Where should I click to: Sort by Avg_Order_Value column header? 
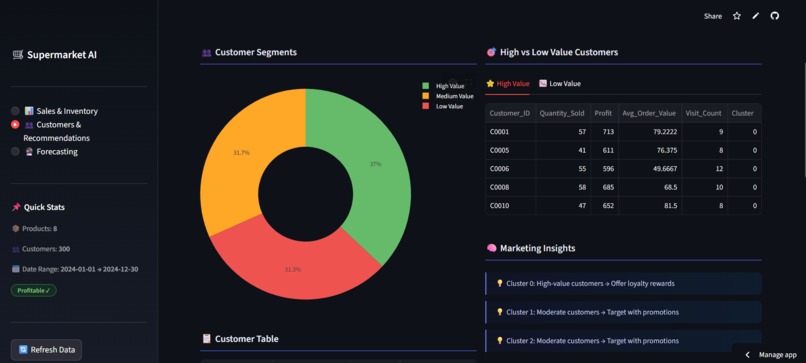tap(649, 113)
